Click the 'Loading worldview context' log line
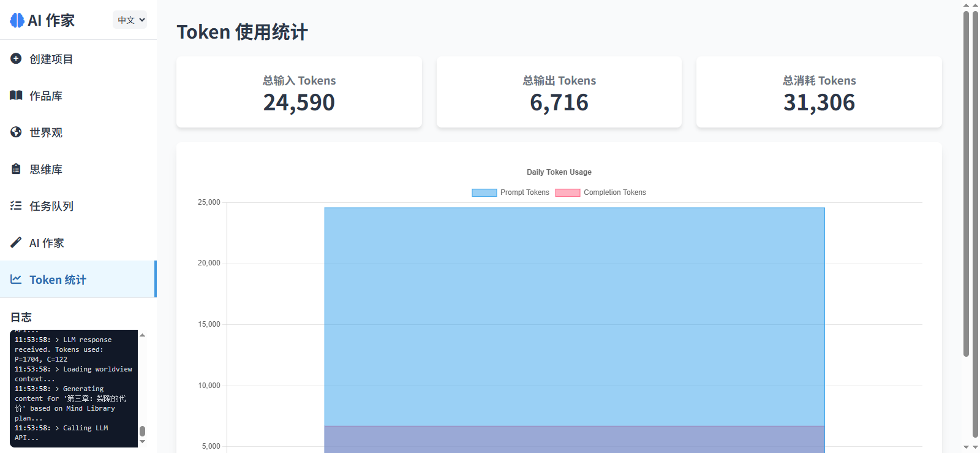This screenshot has height=453, width=980. click(73, 374)
